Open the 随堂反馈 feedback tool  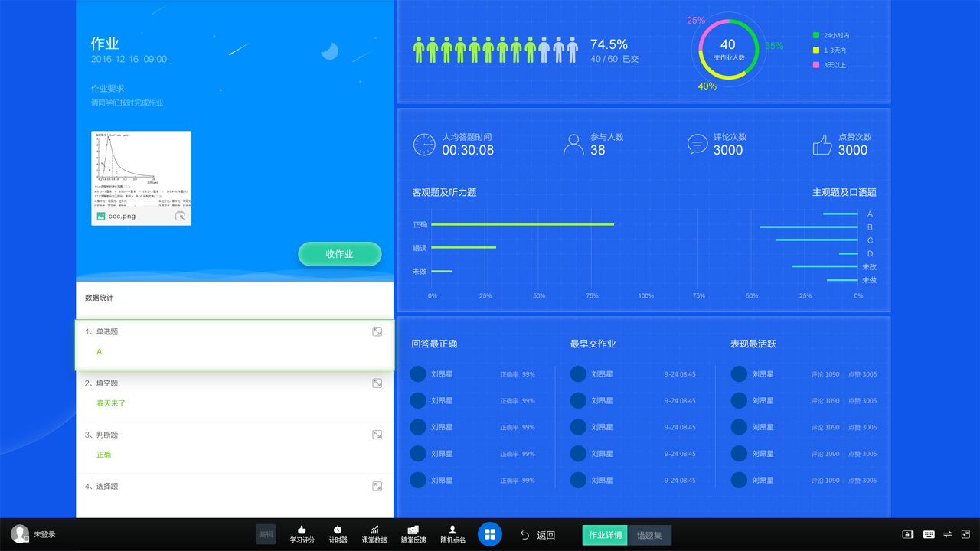413,534
